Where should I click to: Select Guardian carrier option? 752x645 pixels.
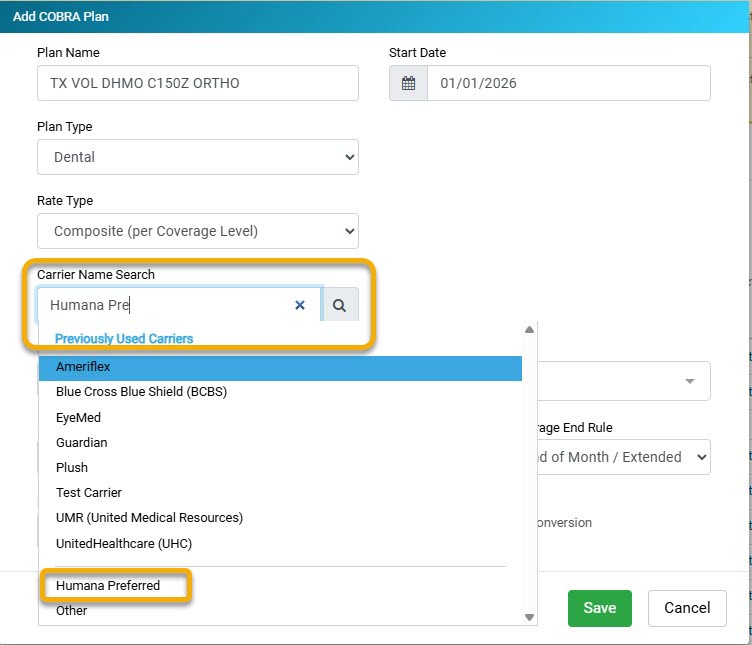82,443
